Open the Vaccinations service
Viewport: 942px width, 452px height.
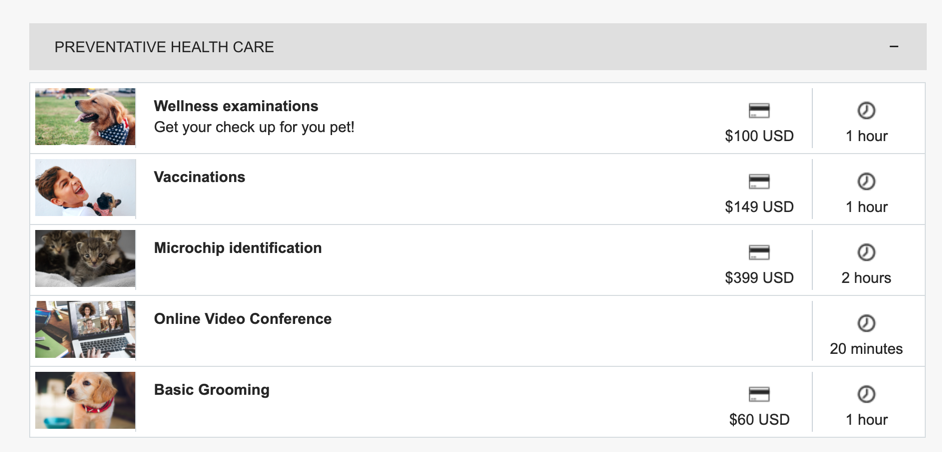click(199, 177)
